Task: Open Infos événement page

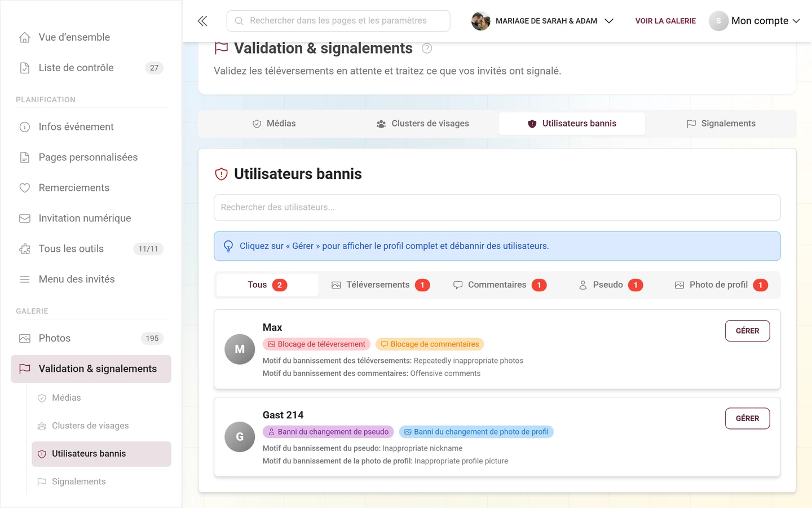Action: [91, 127]
